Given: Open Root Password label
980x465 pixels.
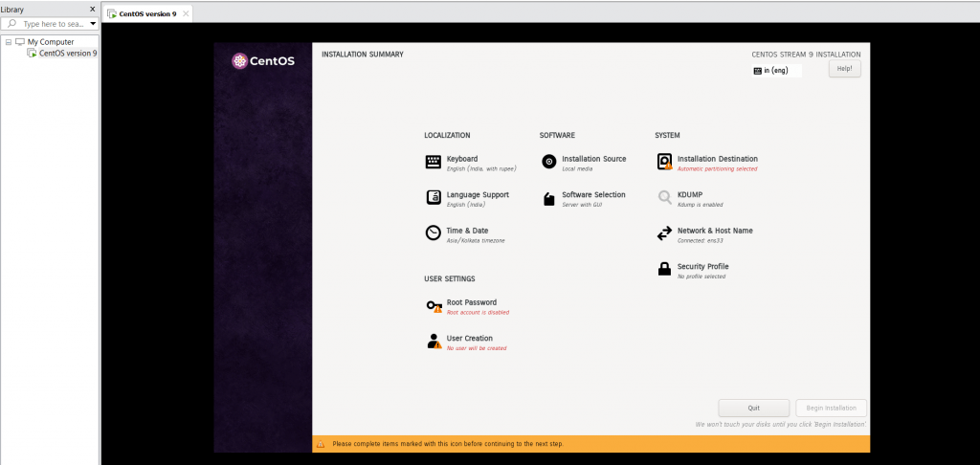Looking at the screenshot, I should click(471, 302).
